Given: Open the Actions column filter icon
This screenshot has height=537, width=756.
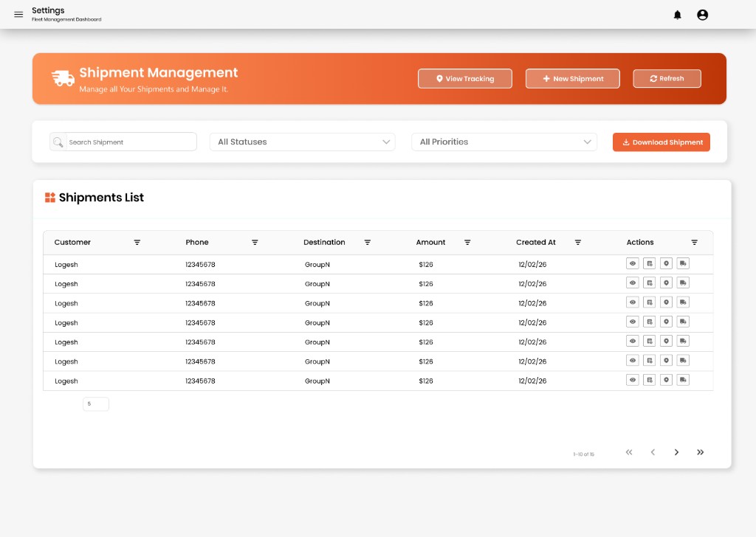Looking at the screenshot, I should [x=694, y=242].
